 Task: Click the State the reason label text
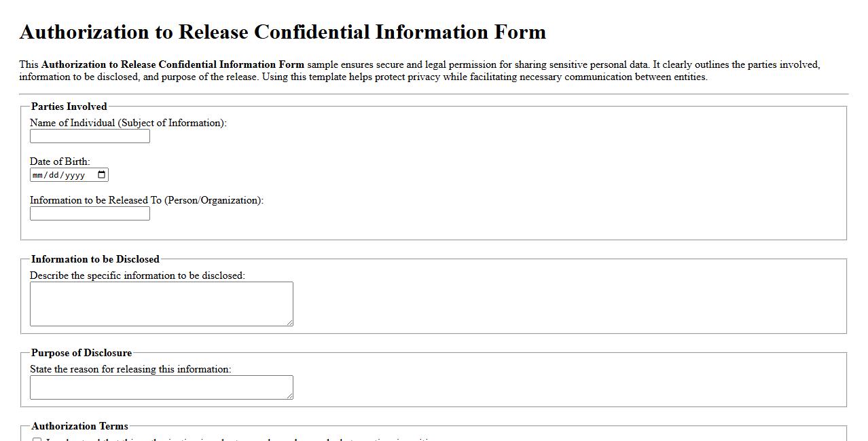132,369
